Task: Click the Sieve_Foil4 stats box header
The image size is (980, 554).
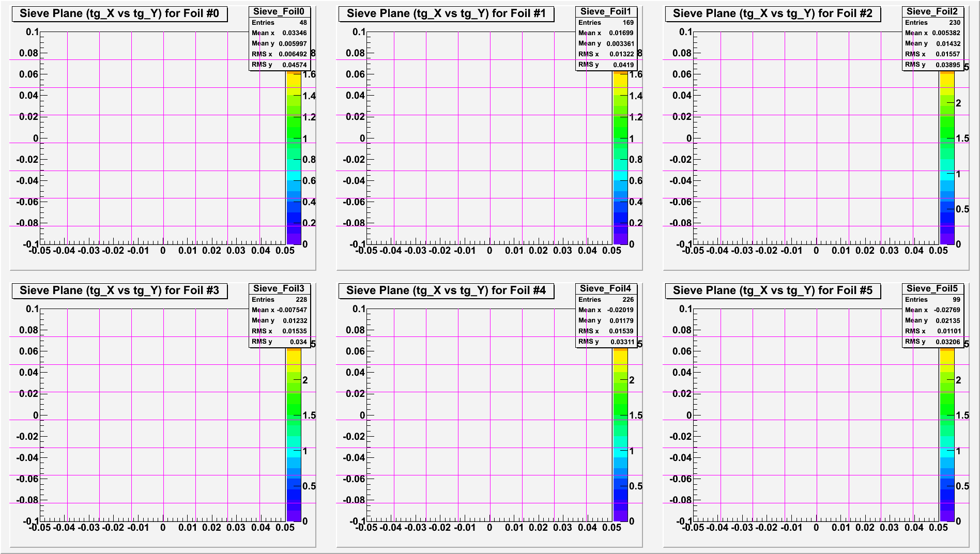Action: tap(606, 288)
